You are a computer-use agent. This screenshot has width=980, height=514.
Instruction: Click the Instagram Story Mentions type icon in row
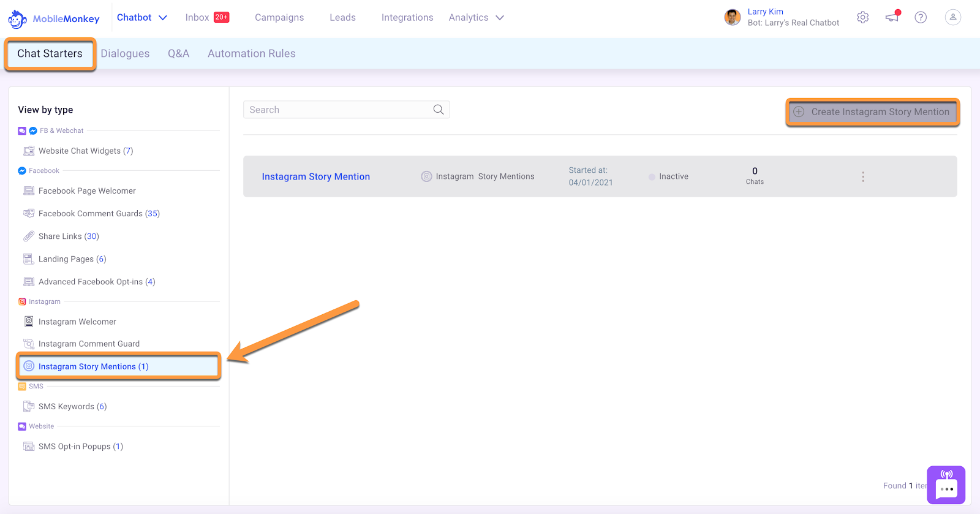tap(426, 176)
